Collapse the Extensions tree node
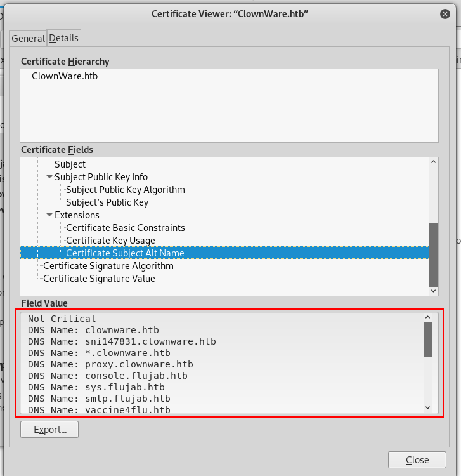The image size is (461, 476). (49, 215)
